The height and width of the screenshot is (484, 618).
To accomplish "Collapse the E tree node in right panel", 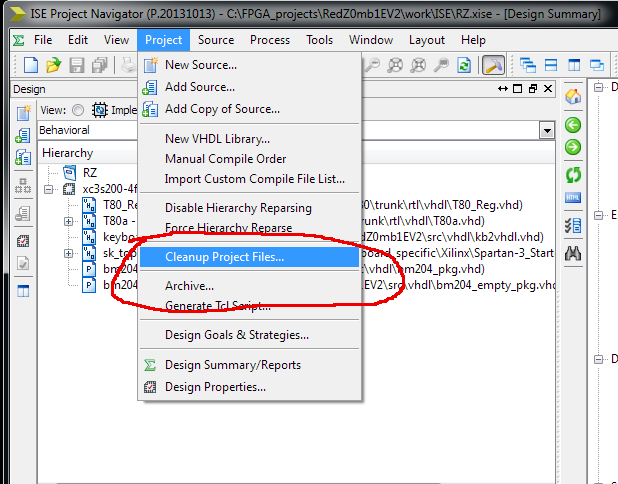I will (599, 215).
